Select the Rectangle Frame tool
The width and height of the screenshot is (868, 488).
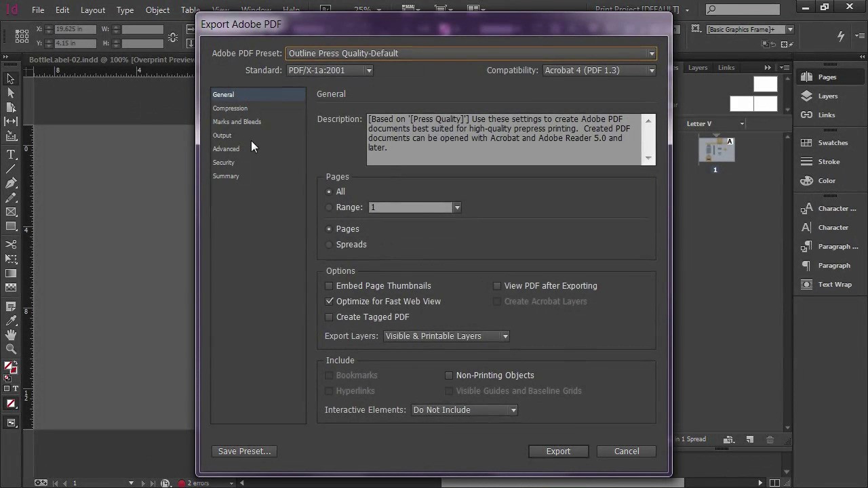point(11,212)
